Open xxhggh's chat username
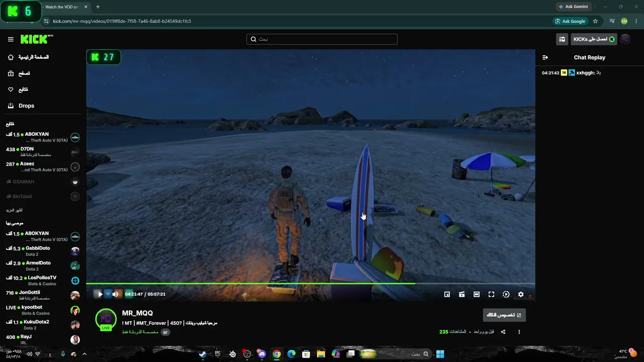The width and height of the screenshot is (644, 362). pos(585,73)
